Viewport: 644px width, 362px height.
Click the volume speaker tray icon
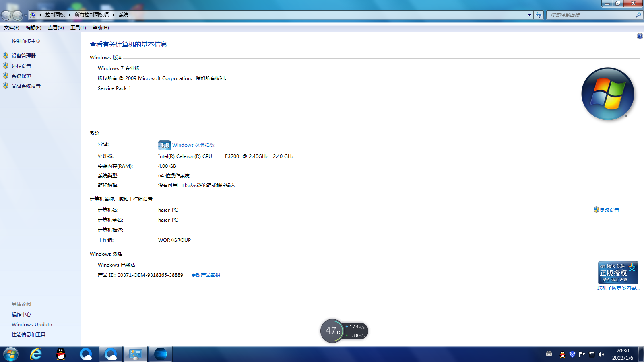pyautogui.click(x=601, y=354)
